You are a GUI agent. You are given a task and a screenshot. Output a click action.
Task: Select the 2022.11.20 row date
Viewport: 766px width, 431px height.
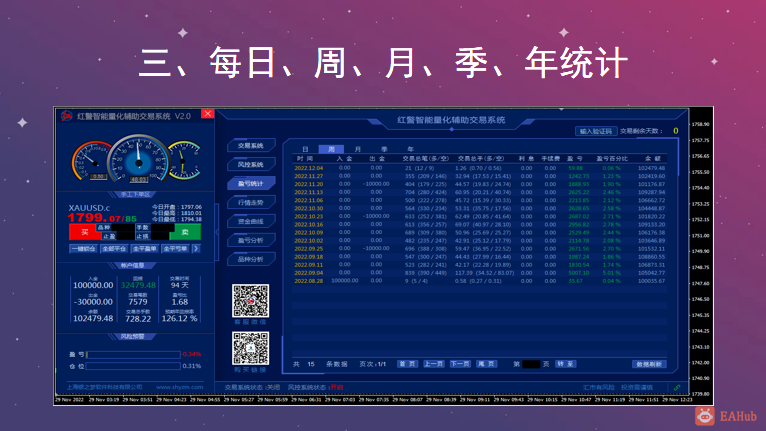tap(309, 184)
